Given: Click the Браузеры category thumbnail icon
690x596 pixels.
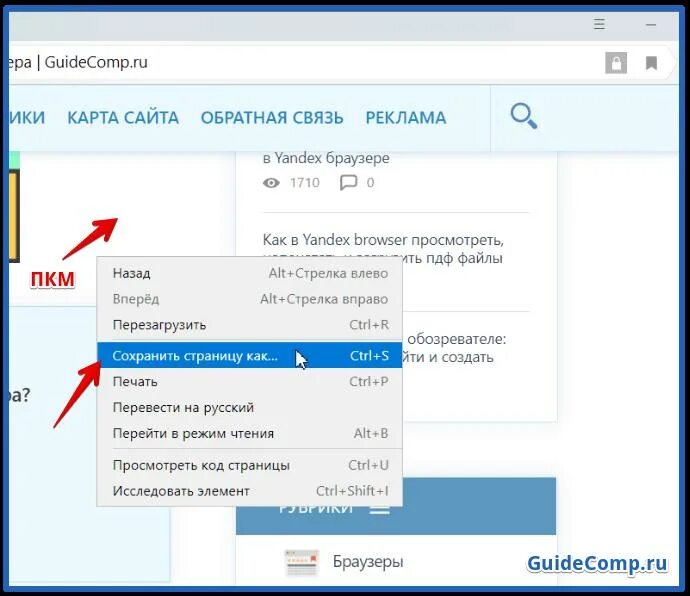Looking at the screenshot, I should coord(301,562).
